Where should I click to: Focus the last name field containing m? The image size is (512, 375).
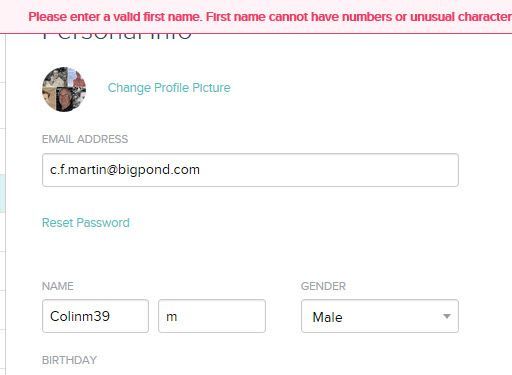tap(212, 316)
